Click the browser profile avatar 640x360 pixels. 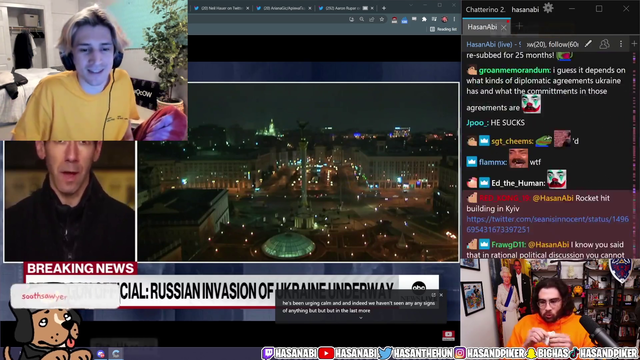click(444, 19)
